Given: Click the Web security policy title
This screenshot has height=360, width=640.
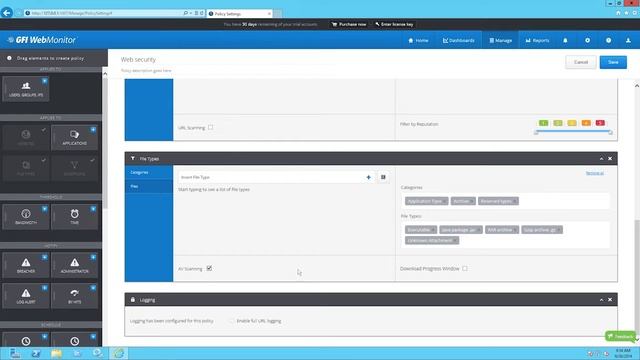Looking at the screenshot, I should pos(138,60).
